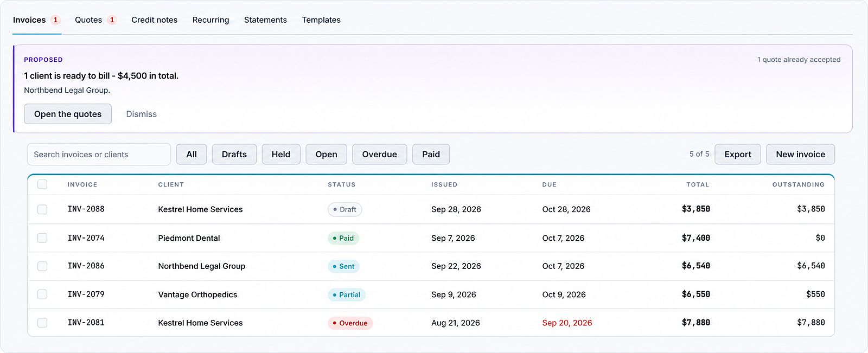Tick the checkbox for INV-2081
Viewport: 868px width, 353px height.
[x=42, y=323]
